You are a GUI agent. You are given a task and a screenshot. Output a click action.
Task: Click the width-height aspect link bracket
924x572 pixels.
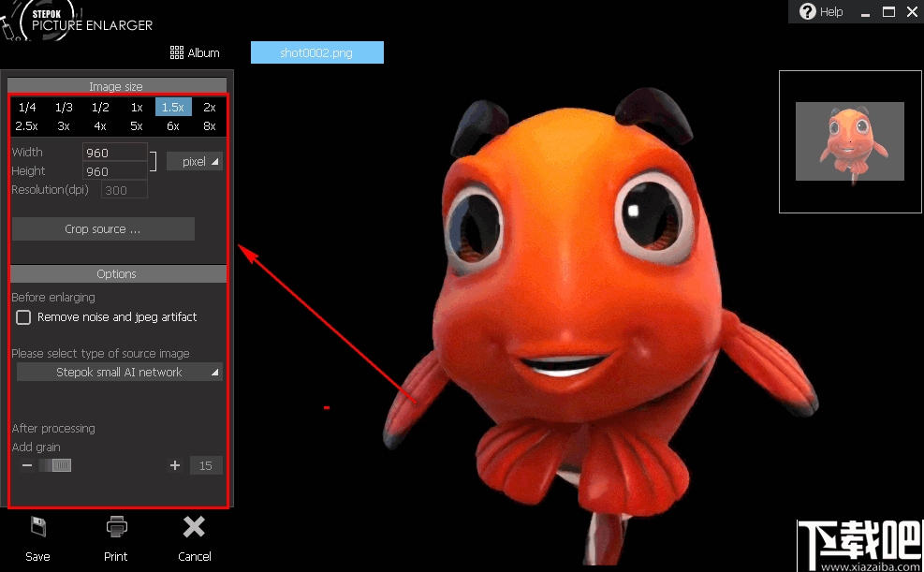tap(154, 161)
